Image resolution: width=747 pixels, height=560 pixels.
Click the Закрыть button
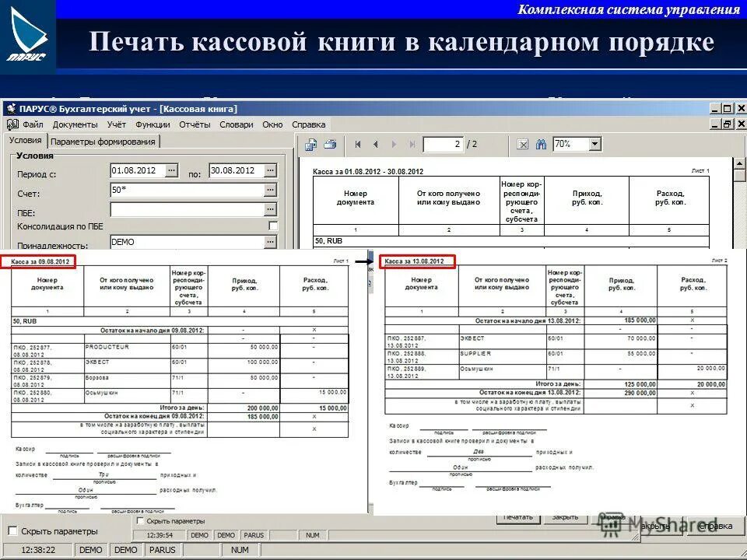564,516
